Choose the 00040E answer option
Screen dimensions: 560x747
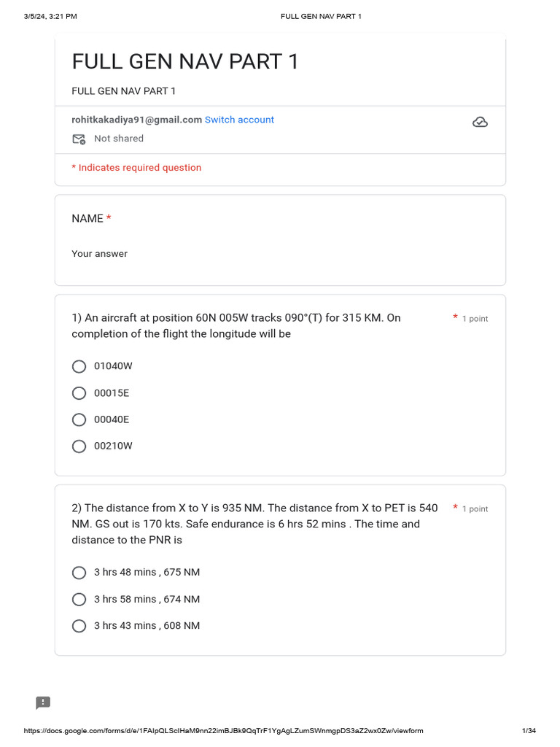coord(79,419)
